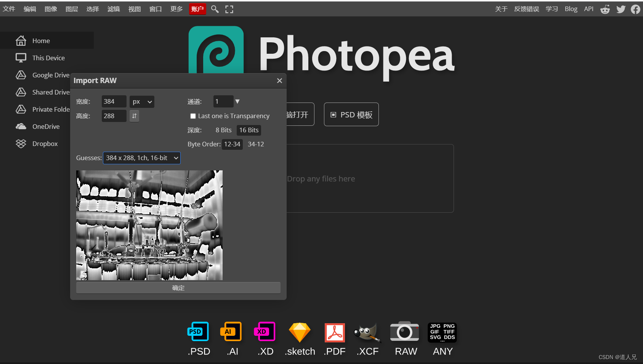The height and width of the screenshot is (364, 643).
Task: Open the px unit dropdown
Action: [x=142, y=101]
